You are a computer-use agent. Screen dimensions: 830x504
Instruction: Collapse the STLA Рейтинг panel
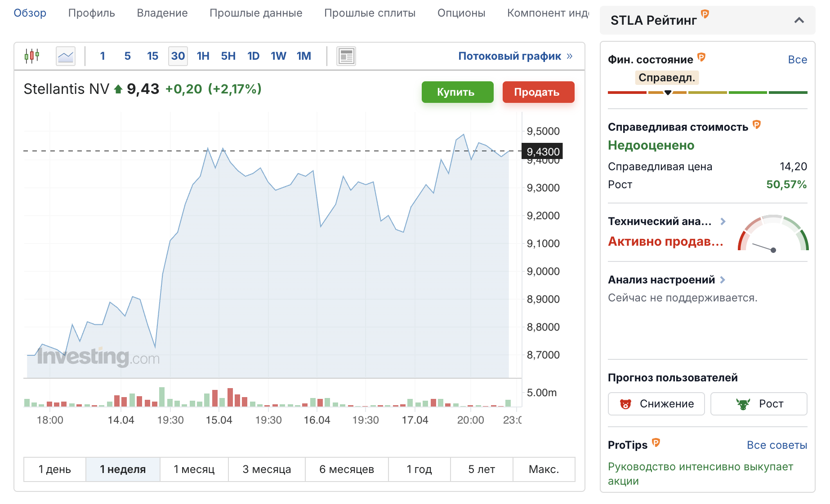click(799, 20)
